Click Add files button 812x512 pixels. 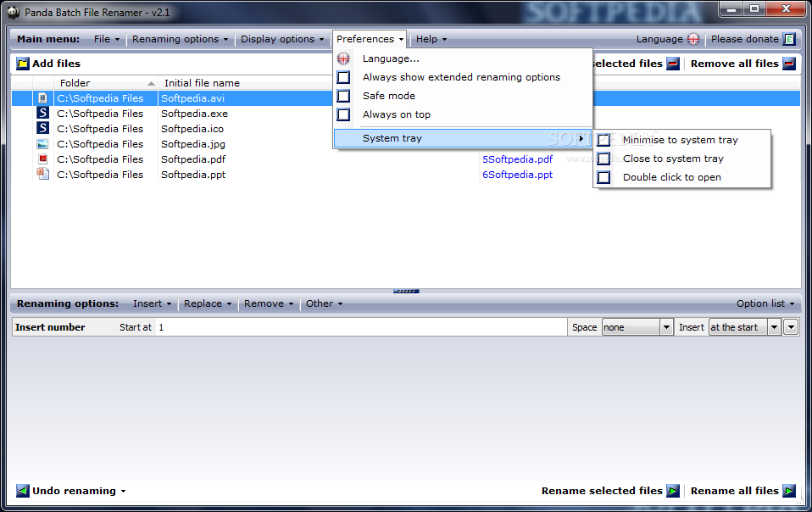tap(48, 64)
